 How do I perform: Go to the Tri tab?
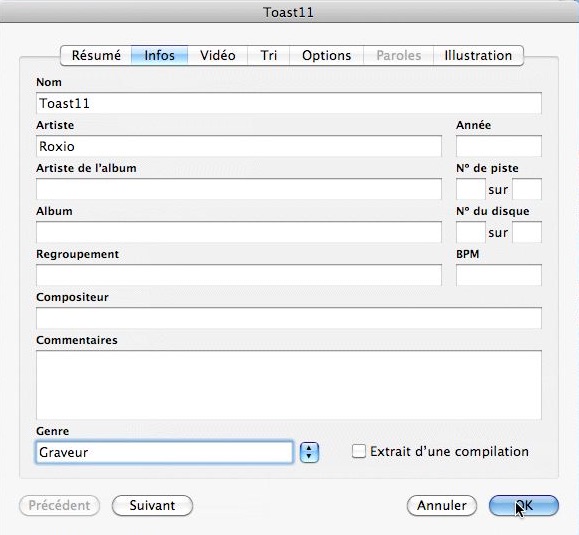pos(268,56)
